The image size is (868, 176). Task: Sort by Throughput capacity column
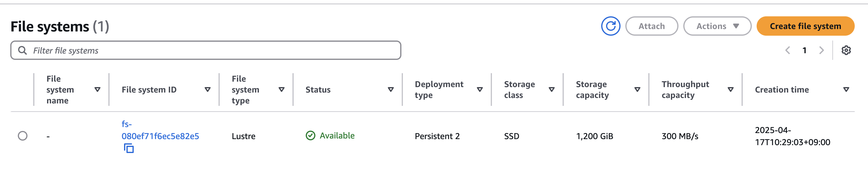[x=730, y=90]
